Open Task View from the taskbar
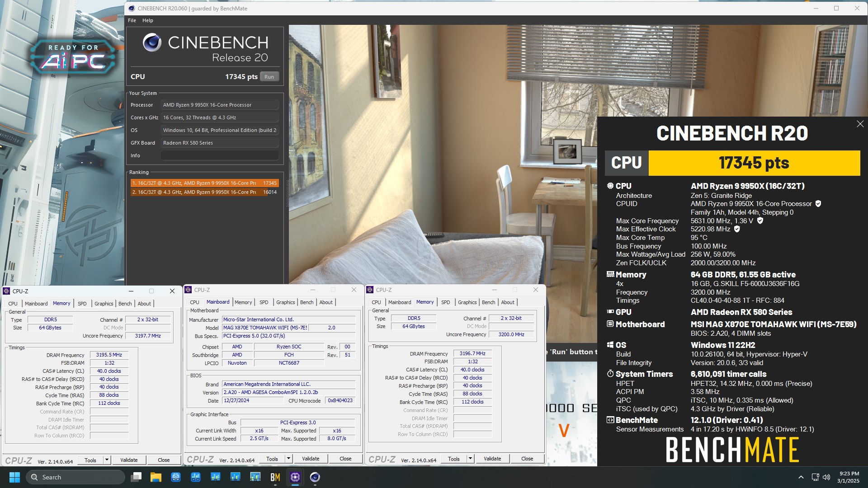 (136, 477)
